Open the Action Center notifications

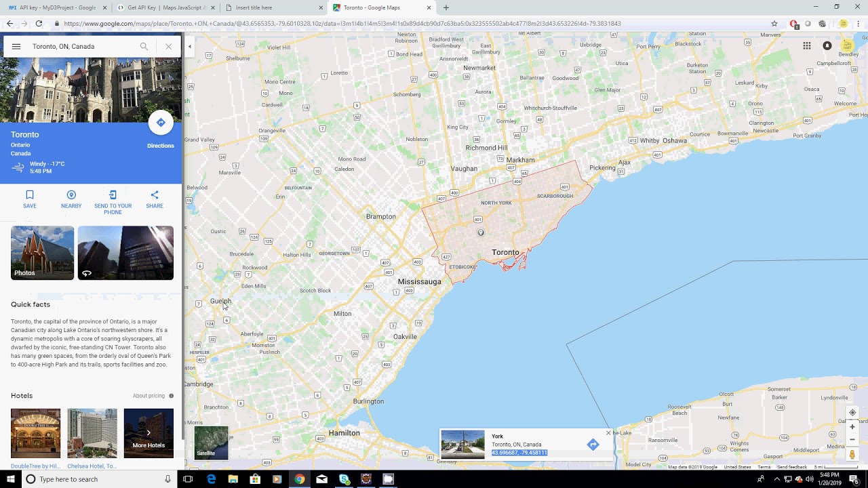click(854, 479)
